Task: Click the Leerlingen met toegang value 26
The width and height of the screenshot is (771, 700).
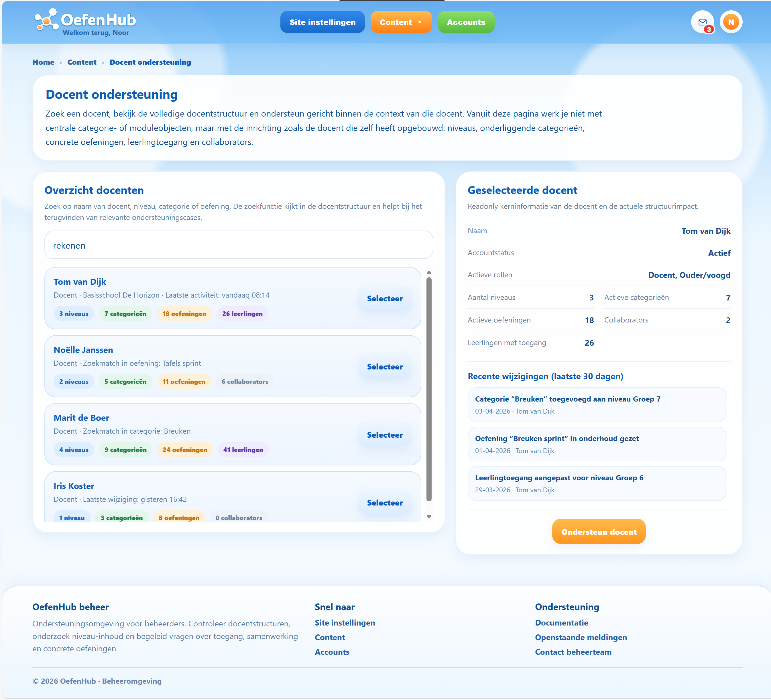Action: click(589, 343)
